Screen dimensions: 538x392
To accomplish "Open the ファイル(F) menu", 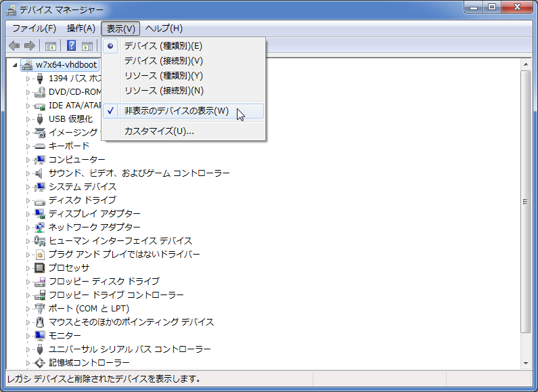I will pos(34,28).
